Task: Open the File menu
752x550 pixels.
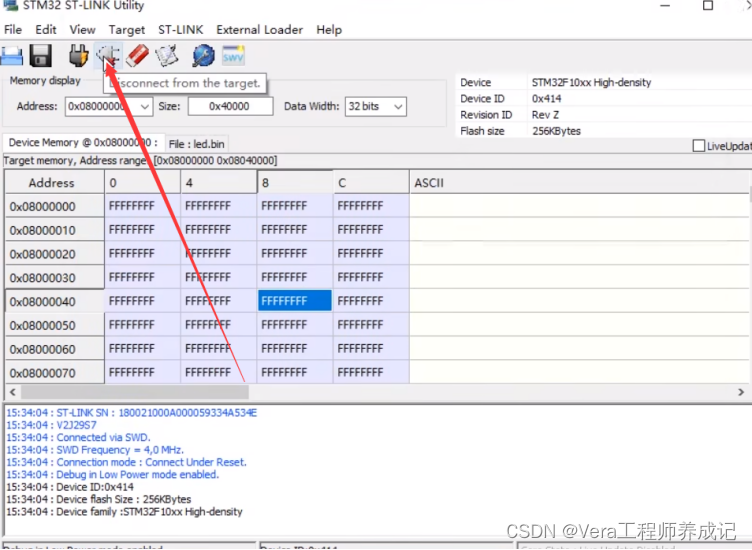Action: point(13,30)
